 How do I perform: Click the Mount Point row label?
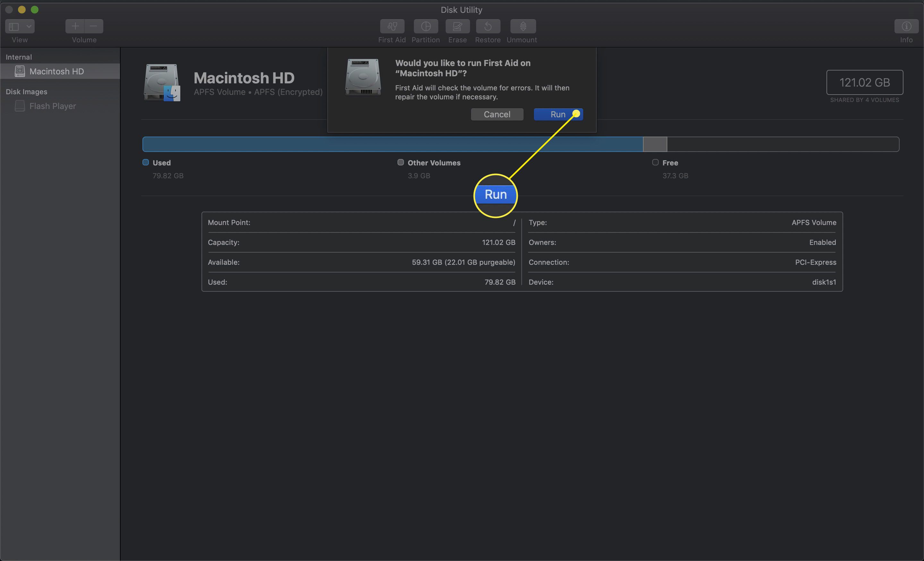click(229, 222)
